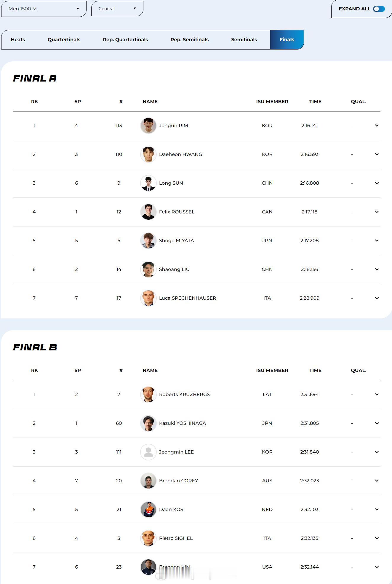Image resolution: width=392 pixels, height=584 pixels.
Task: Expand Pietro SIGHEL's row chevron
Action: pyautogui.click(x=377, y=538)
